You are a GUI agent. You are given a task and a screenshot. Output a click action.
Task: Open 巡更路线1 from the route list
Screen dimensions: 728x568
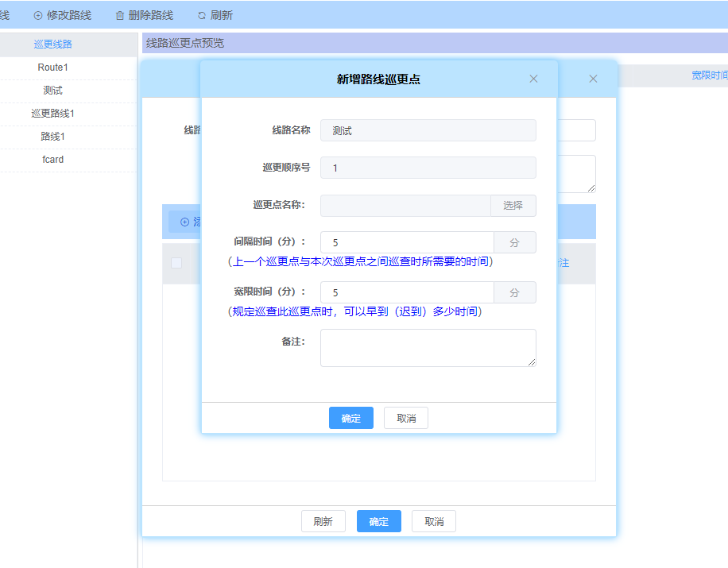tap(53, 114)
